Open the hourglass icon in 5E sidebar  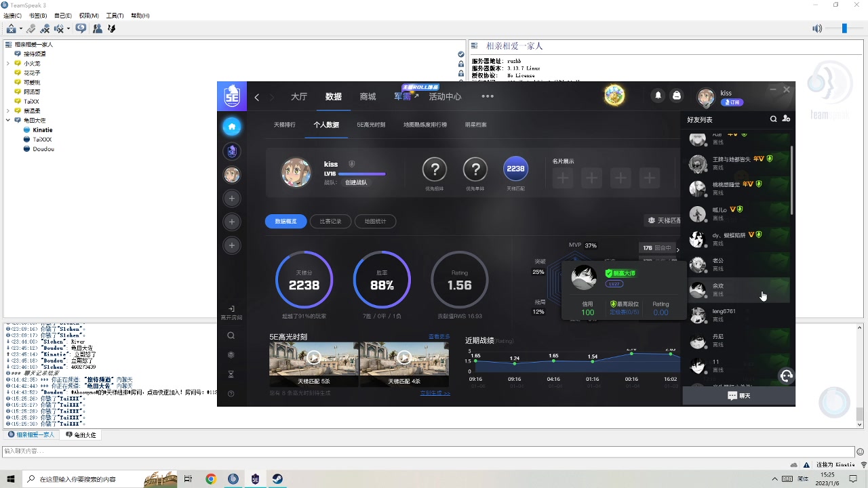pyautogui.click(x=231, y=374)
